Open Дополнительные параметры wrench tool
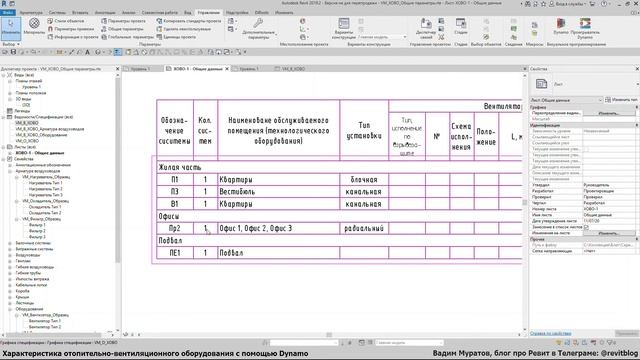Viewport: 640px width, 360px height. point(258,29)
